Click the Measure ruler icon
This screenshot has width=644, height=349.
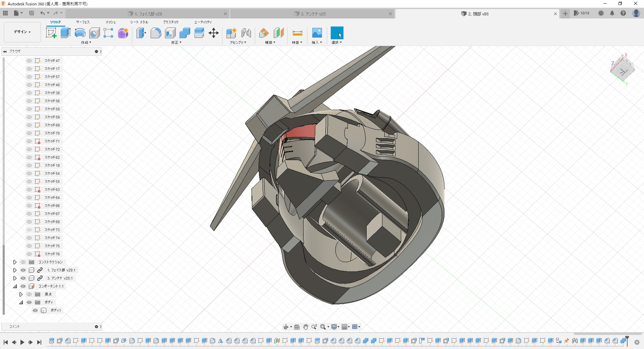pos(297,33)
